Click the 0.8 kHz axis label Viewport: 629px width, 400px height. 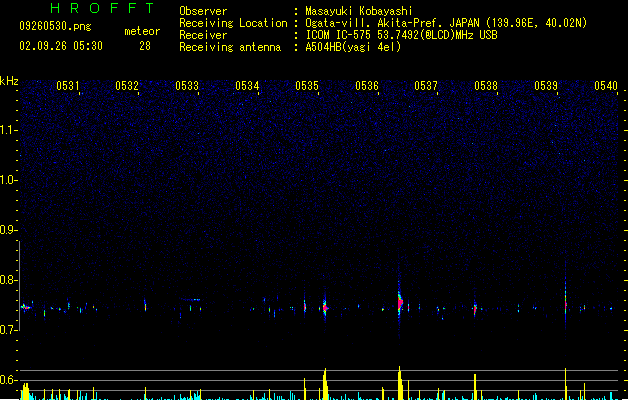[8, 280]
